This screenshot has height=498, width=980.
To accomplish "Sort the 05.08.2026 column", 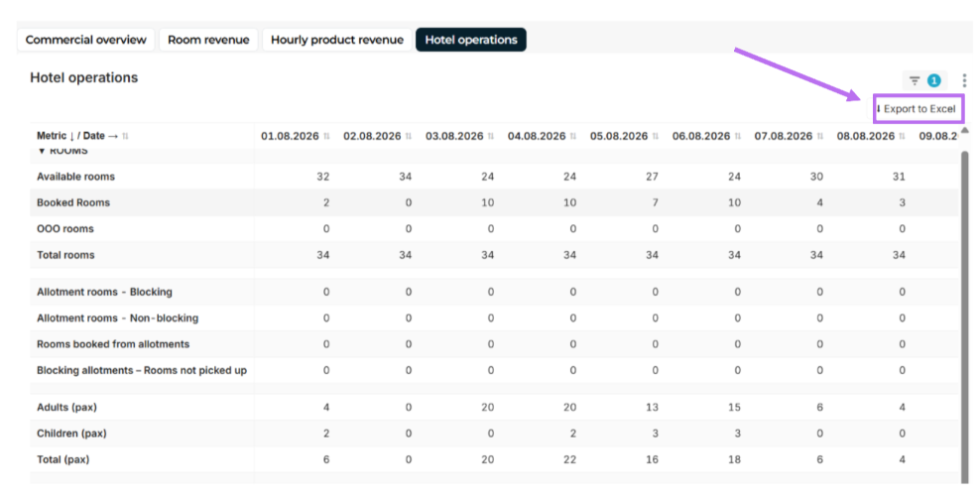I will pos(655,136).
